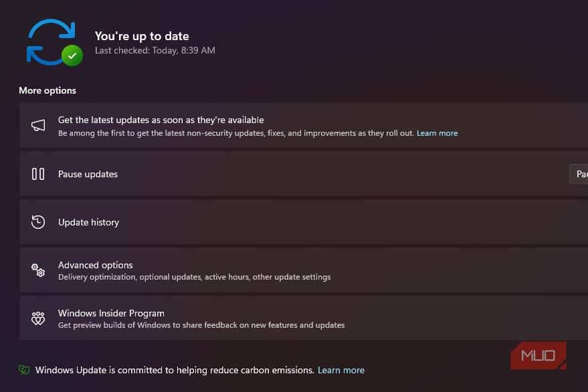Open Advanced options settings
The image size is (588, 392).
coord(96,265)
